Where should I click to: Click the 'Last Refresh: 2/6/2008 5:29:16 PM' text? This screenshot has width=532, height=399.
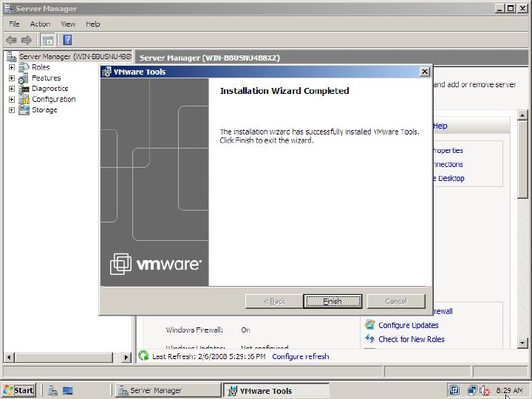coord(208,357)
